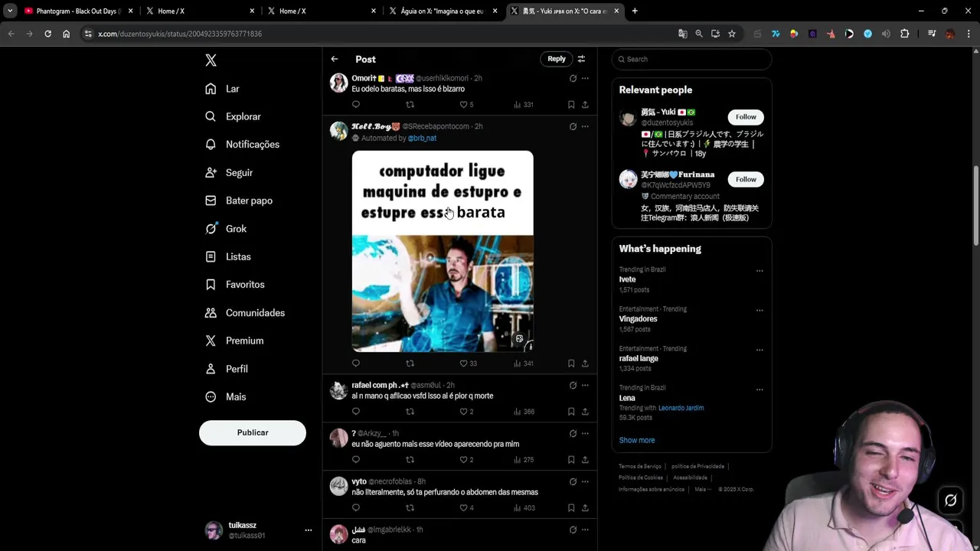This screenshot has height=551, width=980.
Task: Click the browser address bar URL
Action: point(180,34)
